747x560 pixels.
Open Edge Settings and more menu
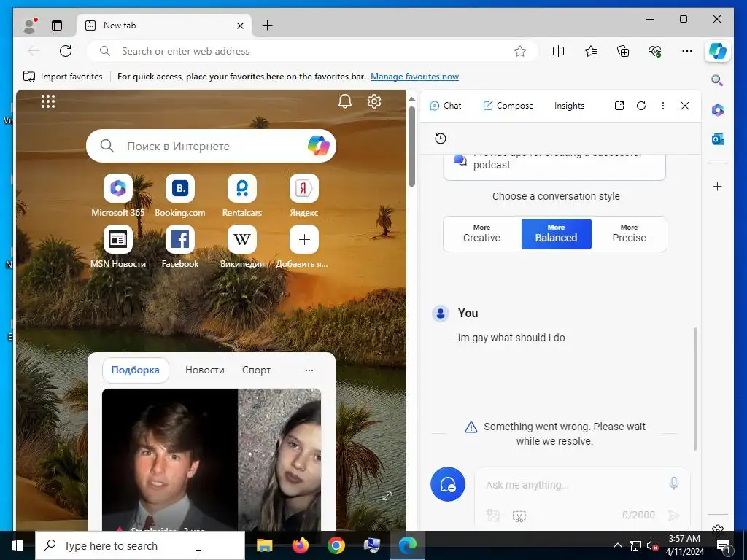[687, 51]
